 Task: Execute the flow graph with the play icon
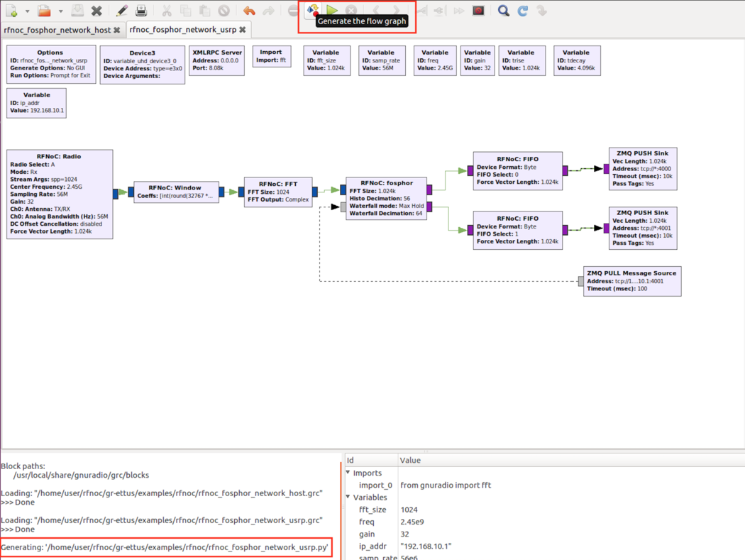332,10
